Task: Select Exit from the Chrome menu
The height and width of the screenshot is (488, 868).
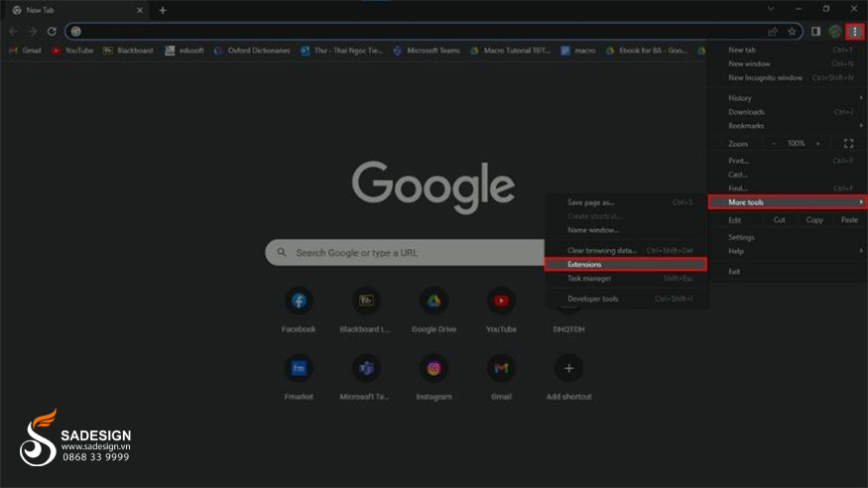Action: click(x=788, y=271)
